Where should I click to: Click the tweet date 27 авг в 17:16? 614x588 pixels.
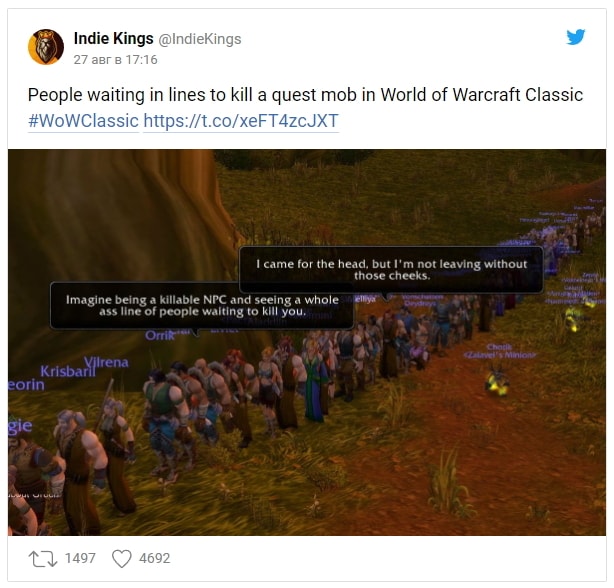click(x=116, y=60)
